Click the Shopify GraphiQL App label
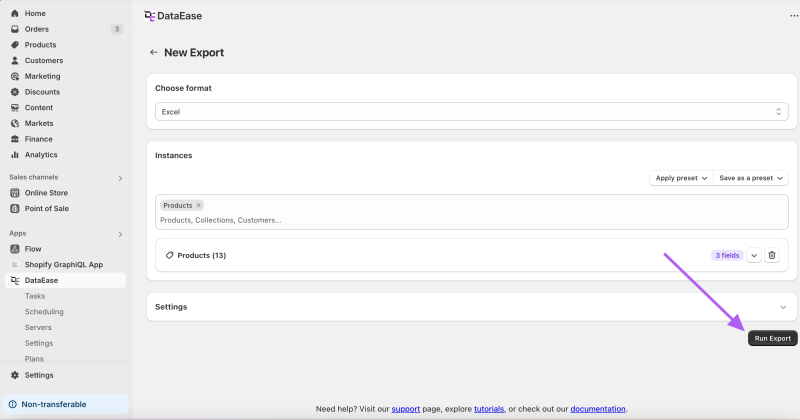800x420 pixels. coord(64,264)
